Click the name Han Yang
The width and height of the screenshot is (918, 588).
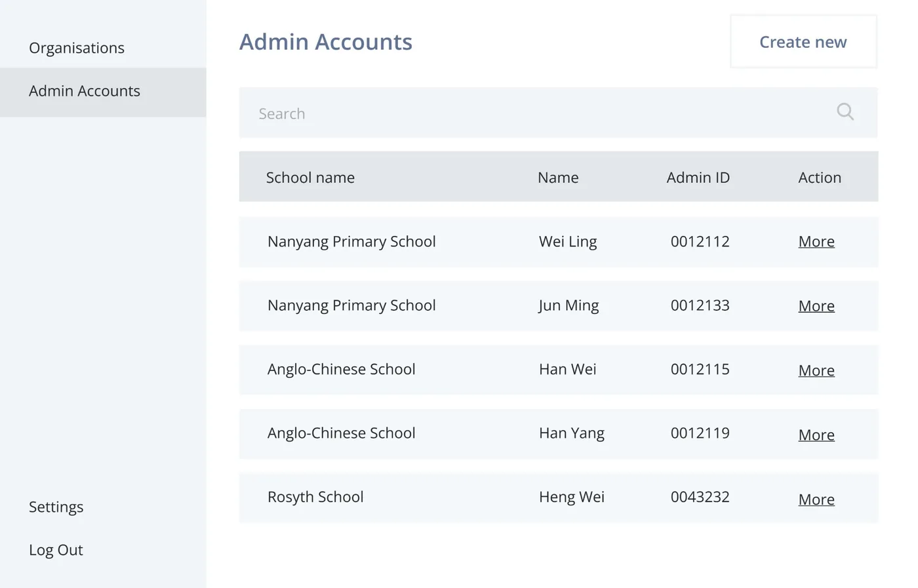[572, 433]
